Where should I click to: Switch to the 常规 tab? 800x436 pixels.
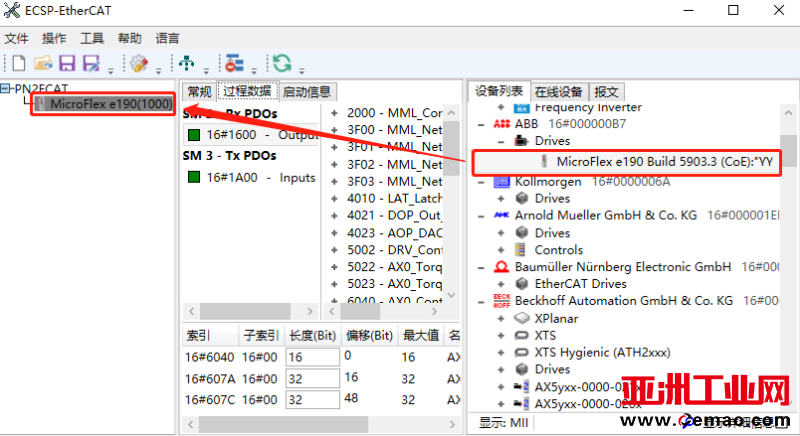(x=199, y=92)
